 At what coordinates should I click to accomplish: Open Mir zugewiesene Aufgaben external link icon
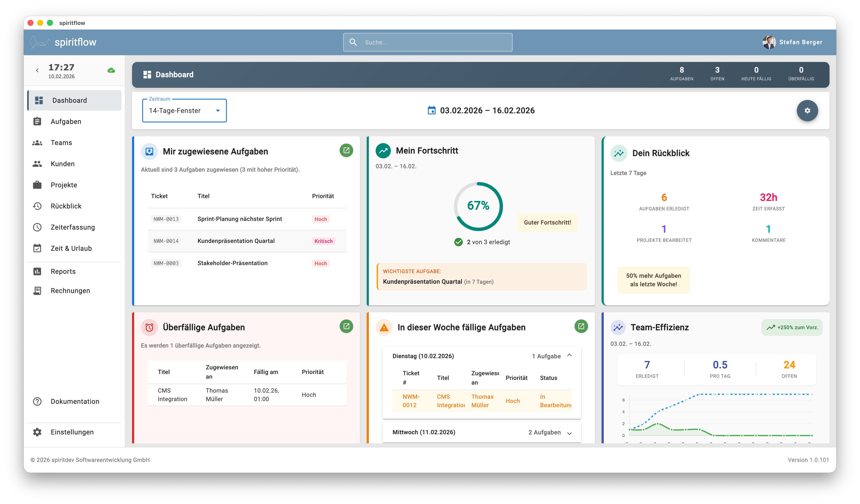point(346,150)
